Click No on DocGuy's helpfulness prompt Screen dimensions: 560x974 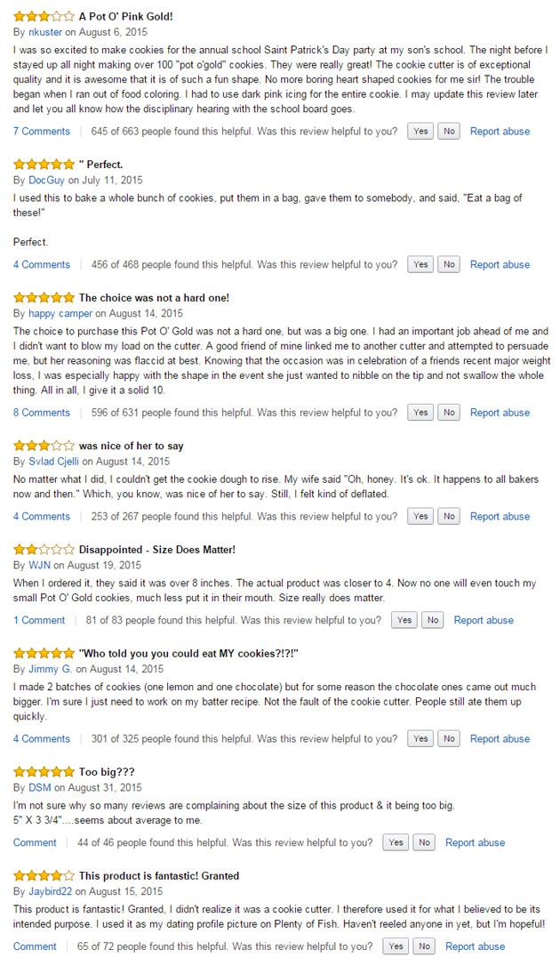(x=449, y=264)
